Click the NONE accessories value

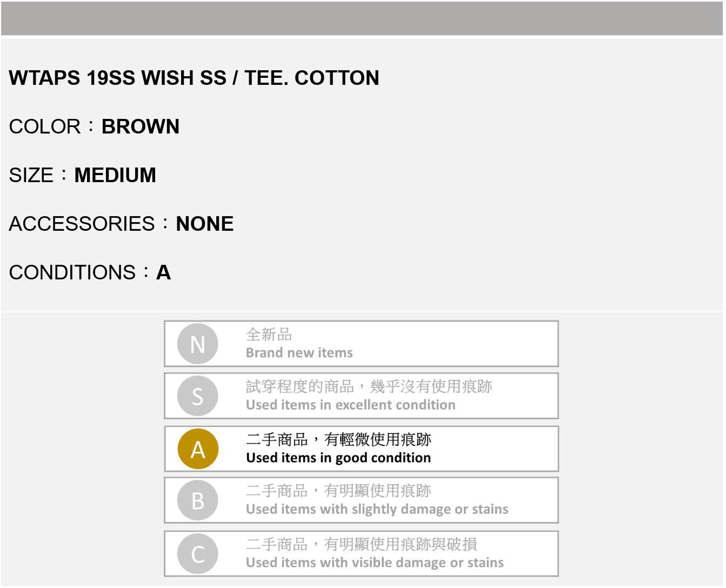pyautogui.click(x=205, y=224)
